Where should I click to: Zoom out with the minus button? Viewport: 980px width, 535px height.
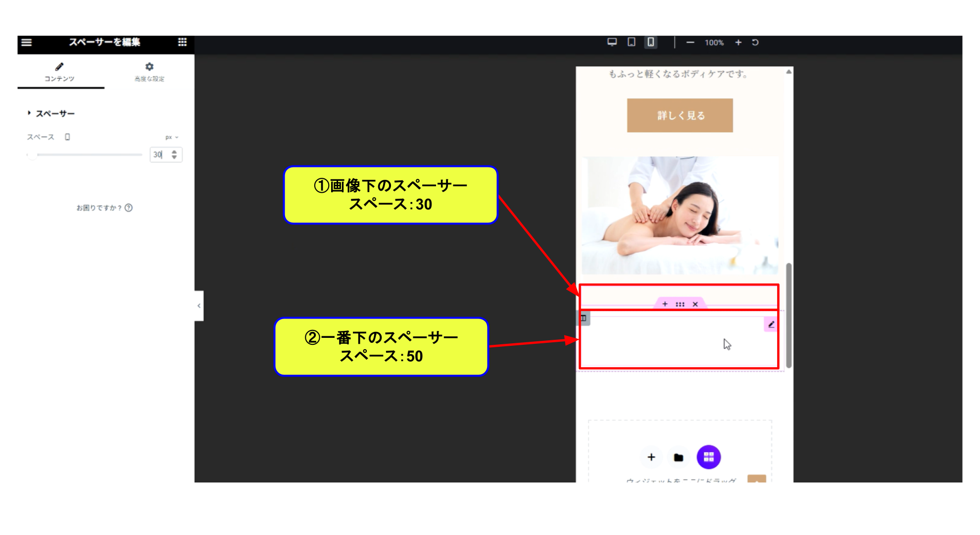[690, 43]
